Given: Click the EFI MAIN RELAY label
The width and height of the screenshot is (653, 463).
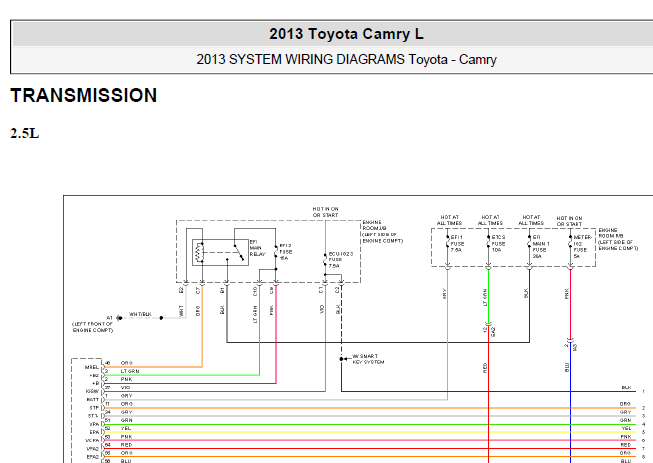Looking at the screenshot, I should pos(257,248).
